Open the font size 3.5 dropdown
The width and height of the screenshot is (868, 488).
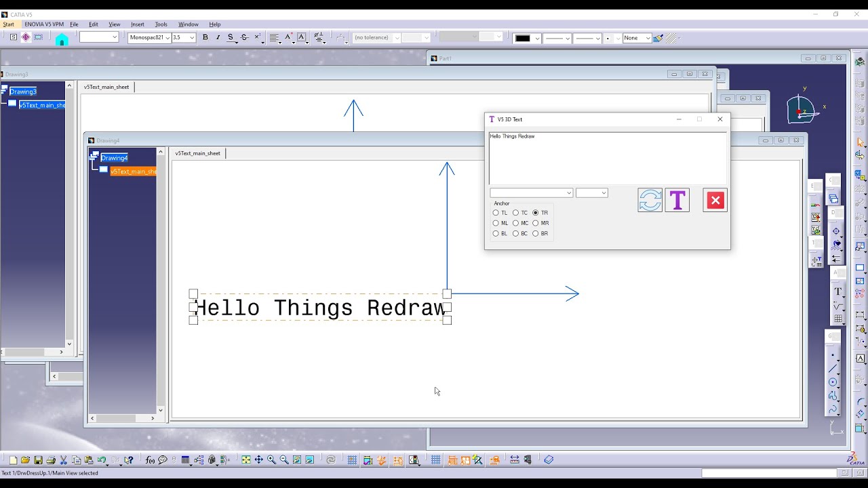191,38
